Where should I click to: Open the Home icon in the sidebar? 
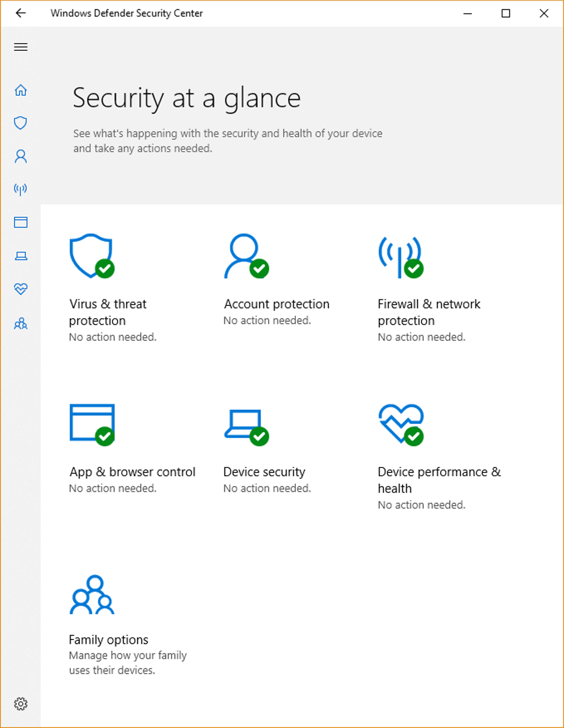point(20,90)
